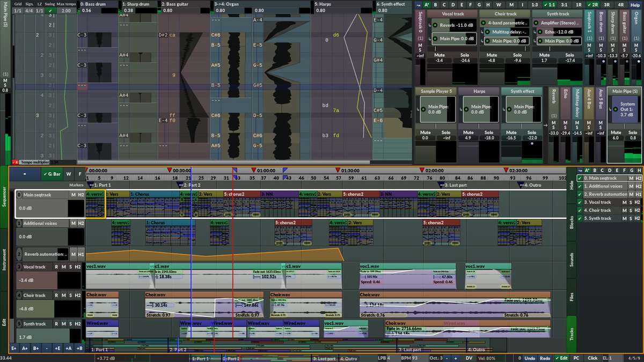Uncheck 5. Synth track visibility checkbox
The height and width of the screenshot is (362, 644).
[580, 218]
